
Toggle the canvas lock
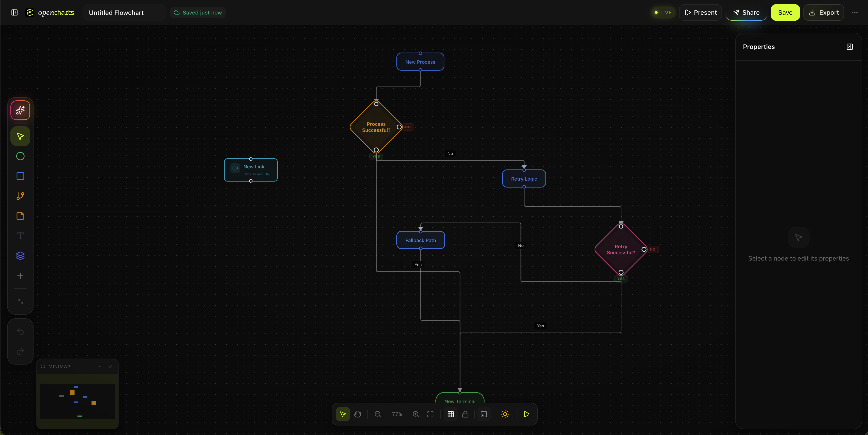coord(465,414)
